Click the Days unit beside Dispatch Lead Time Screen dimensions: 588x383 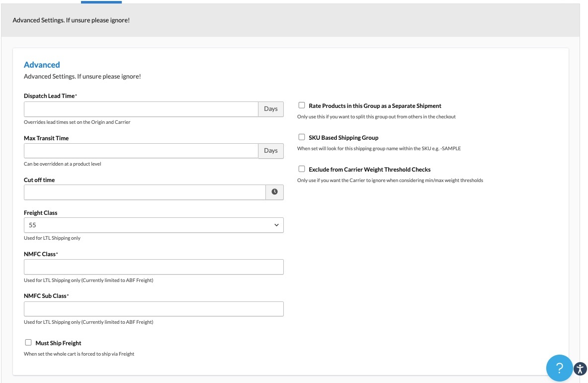[271, 109]
